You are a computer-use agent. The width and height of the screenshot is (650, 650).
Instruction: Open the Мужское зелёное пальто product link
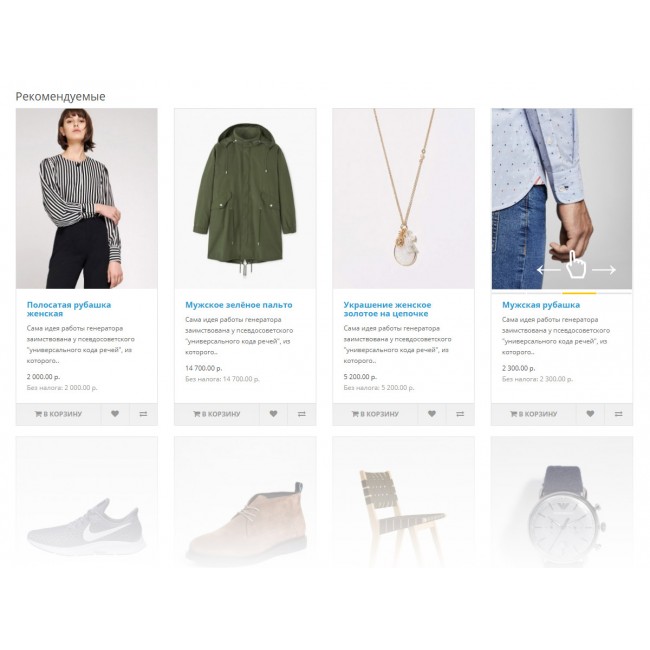pos(239,305)
